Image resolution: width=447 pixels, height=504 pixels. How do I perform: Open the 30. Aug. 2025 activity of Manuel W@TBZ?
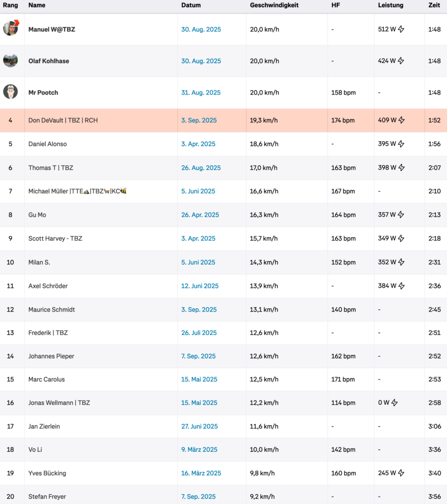(x=201, y=29)
